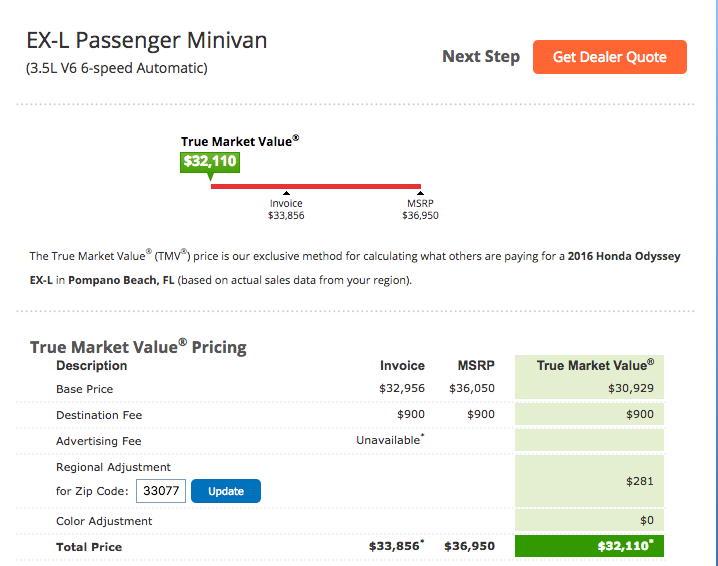This screenshot has height=566, width=718.
Task: Click the Invoice column header
Action: click(402, 365)
